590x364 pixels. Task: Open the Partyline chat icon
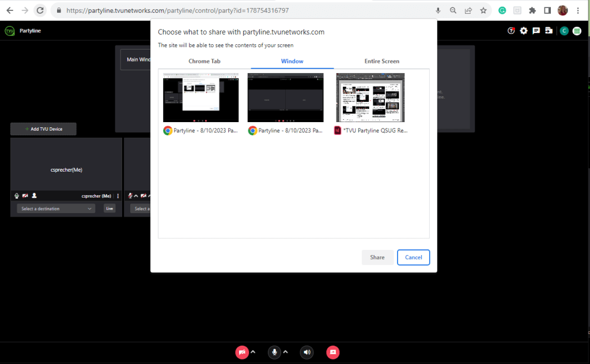coord(536,31)
